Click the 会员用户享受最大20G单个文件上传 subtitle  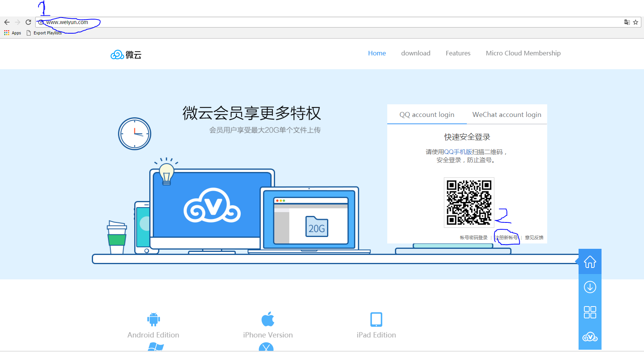tap(265, 130)
